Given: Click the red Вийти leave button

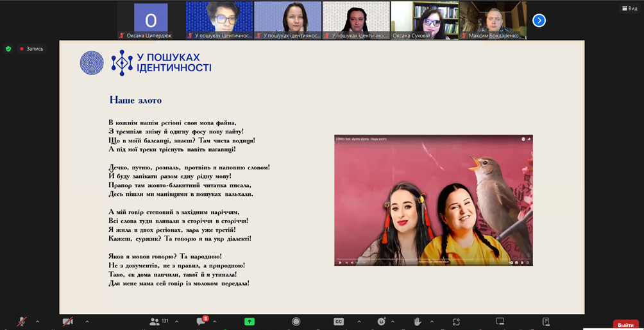Looking at the screenshot, I should click(x=625, y=325).
